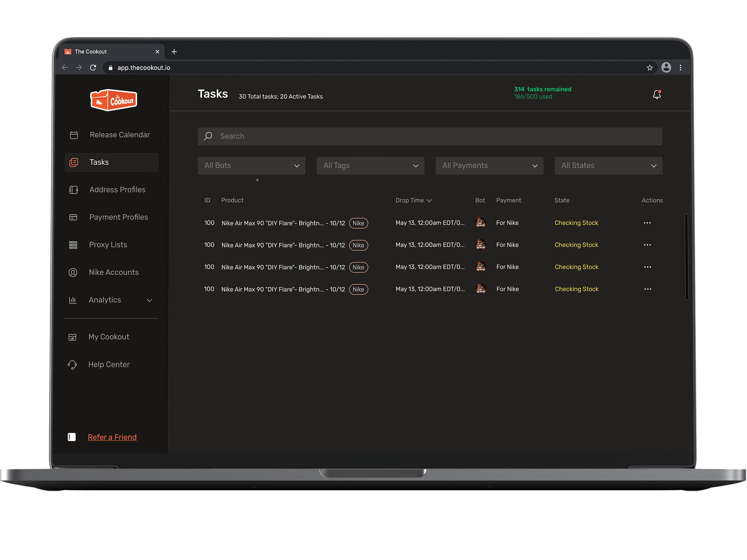The image size is (747, 560).
Task: Open the Help Center
Action: click(x=109, y=364)
